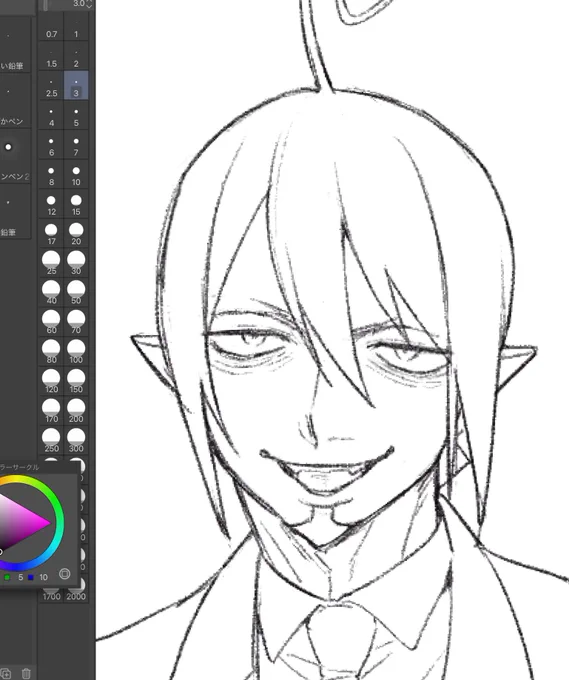569x680 pixels.
Task: Select brush size 7 preset
Action: (76, 146)
